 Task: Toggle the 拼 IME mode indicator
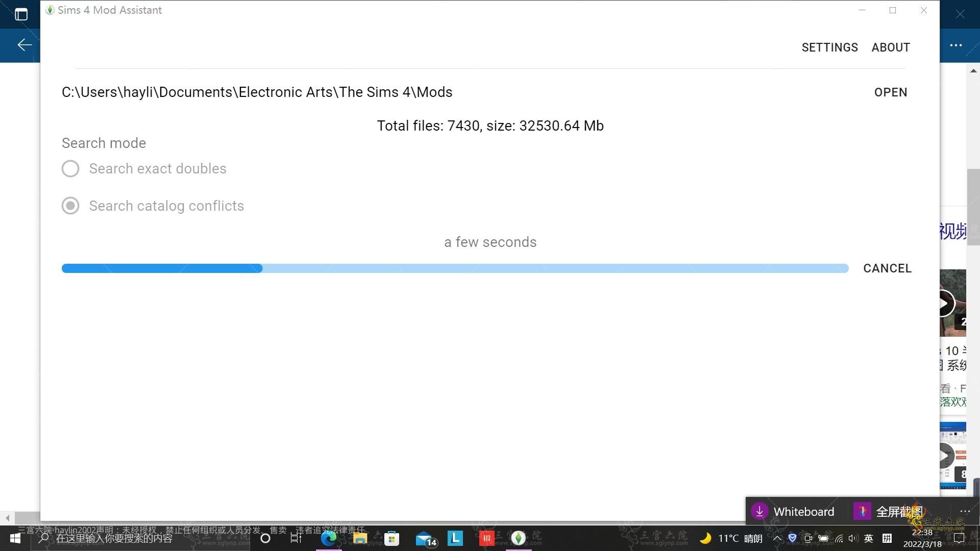click(887, 538)
